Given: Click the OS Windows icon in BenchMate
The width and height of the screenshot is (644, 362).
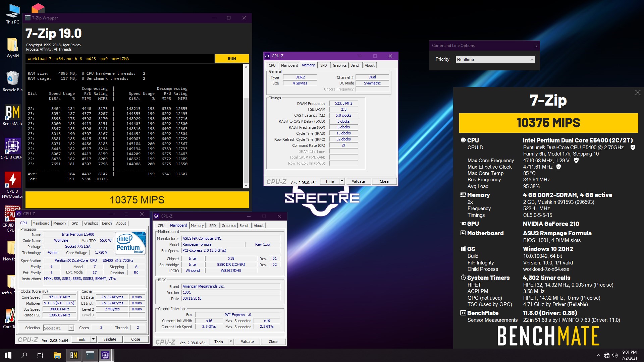Looking at the screenshot, I should (x=463, y=249).
